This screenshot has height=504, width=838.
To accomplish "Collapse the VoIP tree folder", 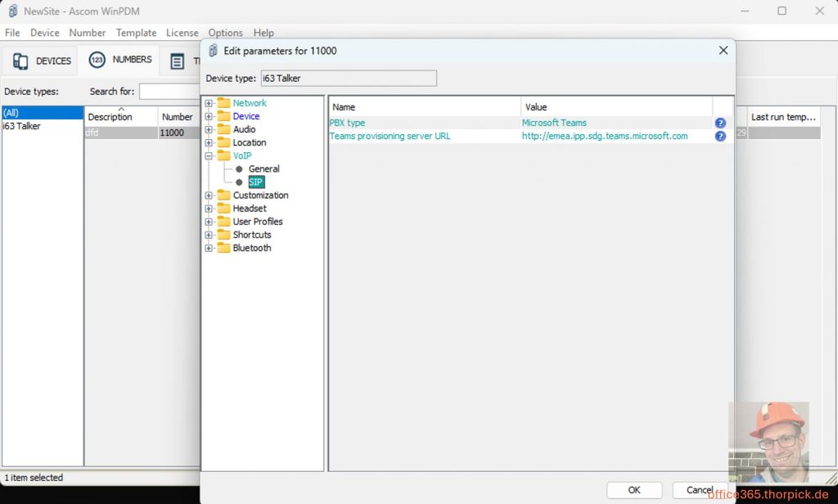I will click(209, 155).
